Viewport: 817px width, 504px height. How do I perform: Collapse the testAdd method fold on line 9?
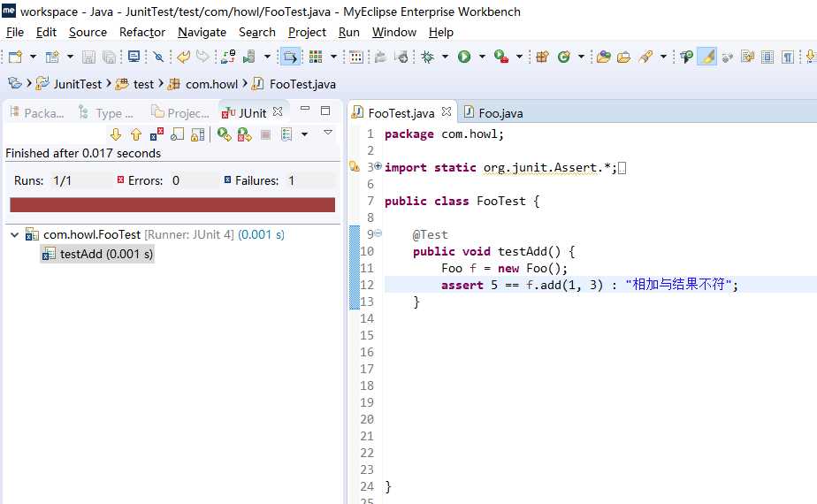pyautogui.click(x=378, y=233)
